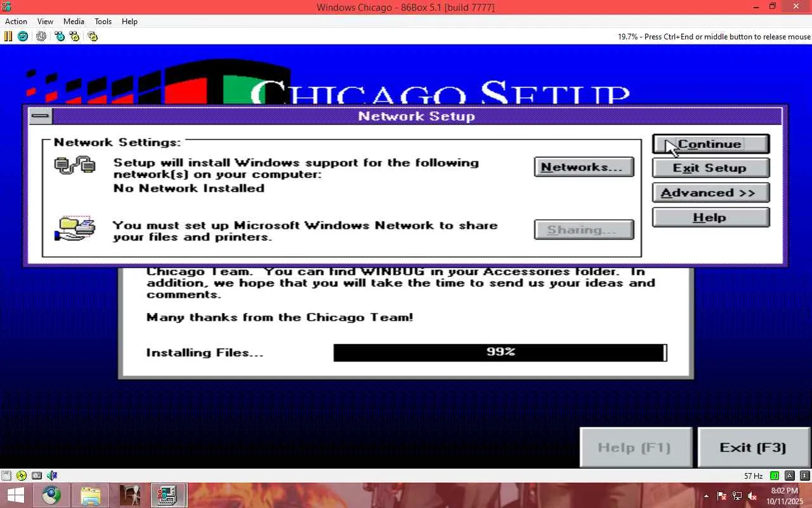The width and height of the screenshot is (812, 508).
Task: Expand the Advanced >> options
Action: tap(710, 193)
